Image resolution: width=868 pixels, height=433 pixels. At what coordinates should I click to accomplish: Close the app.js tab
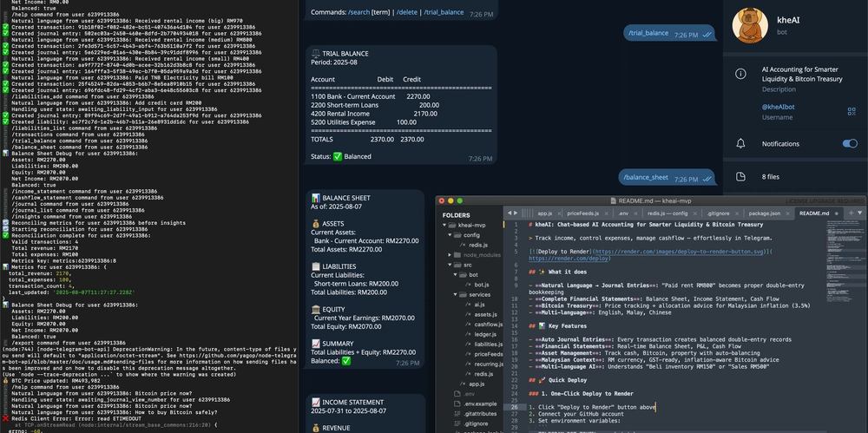pyautogui.click(x=559, y=213)
